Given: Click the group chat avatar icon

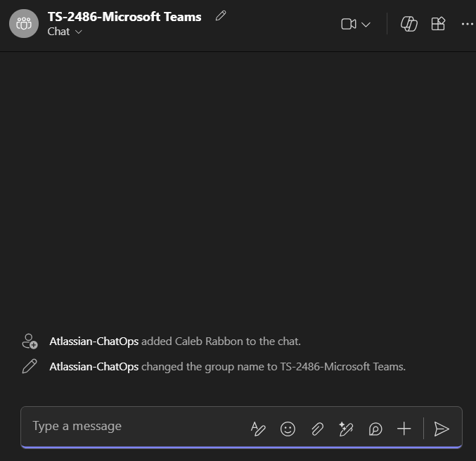Looking at the screenshot, I should [24, 24].
